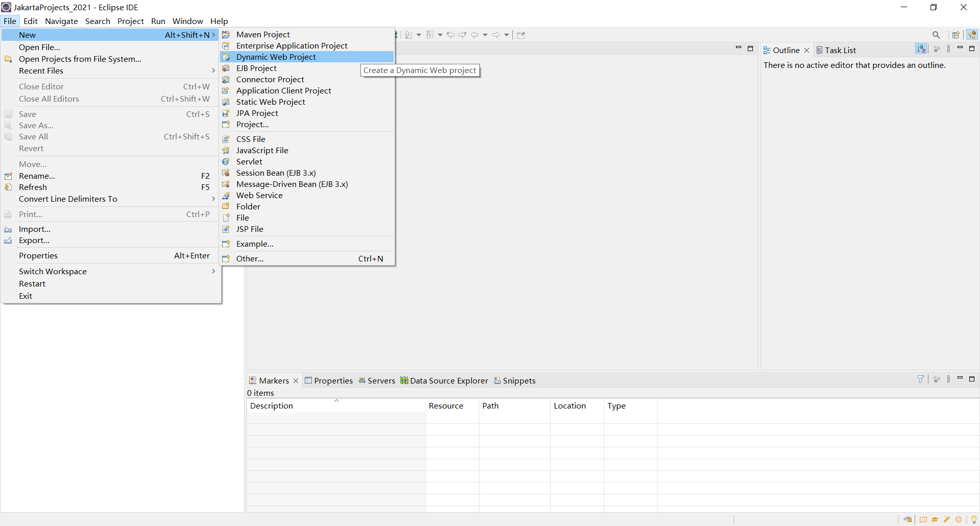980x526 pixels.
Task: Click the Resource column header
Action: coord(452,405)
